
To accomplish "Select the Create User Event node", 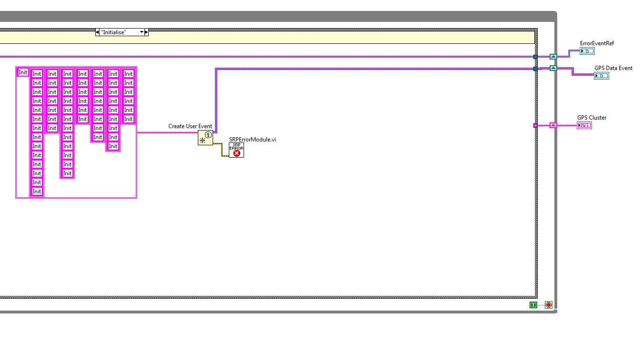I will pos(205,138).
